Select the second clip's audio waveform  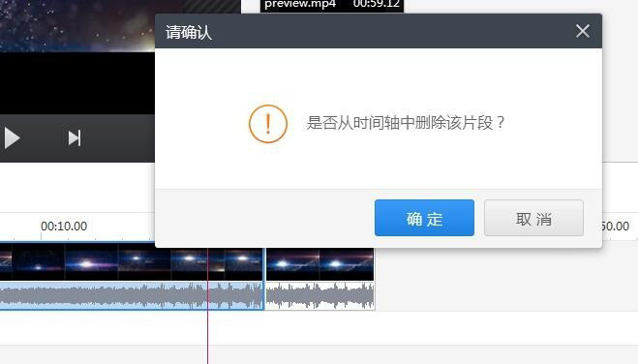coord(319,295)
